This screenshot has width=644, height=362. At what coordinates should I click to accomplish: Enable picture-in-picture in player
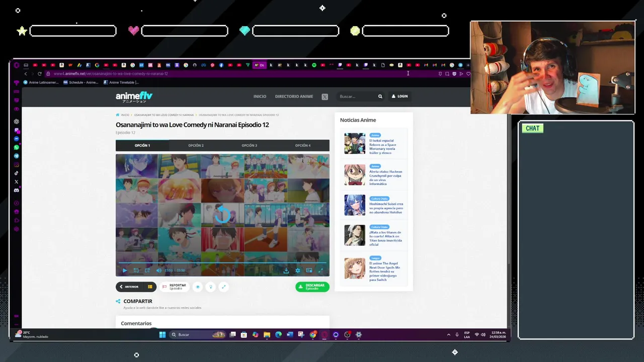(309, 270)
